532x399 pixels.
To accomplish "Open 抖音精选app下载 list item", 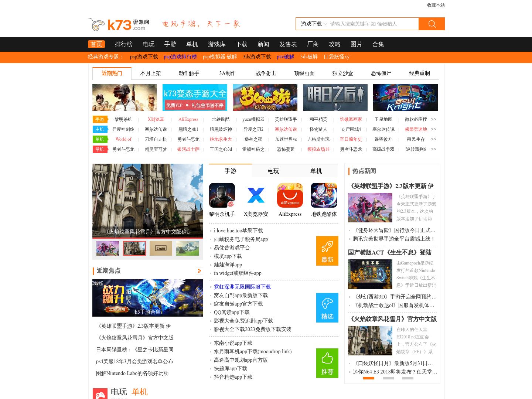I will [233, 377].
